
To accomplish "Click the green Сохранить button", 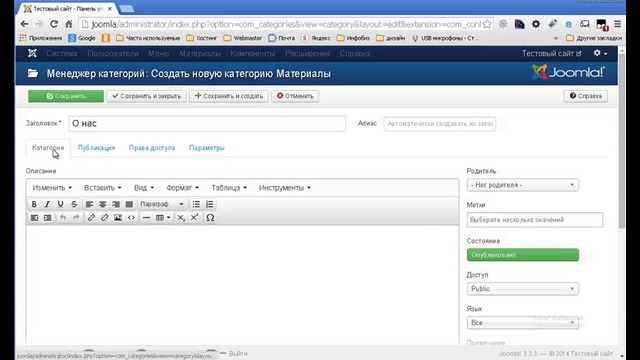I will coord(66,96).
